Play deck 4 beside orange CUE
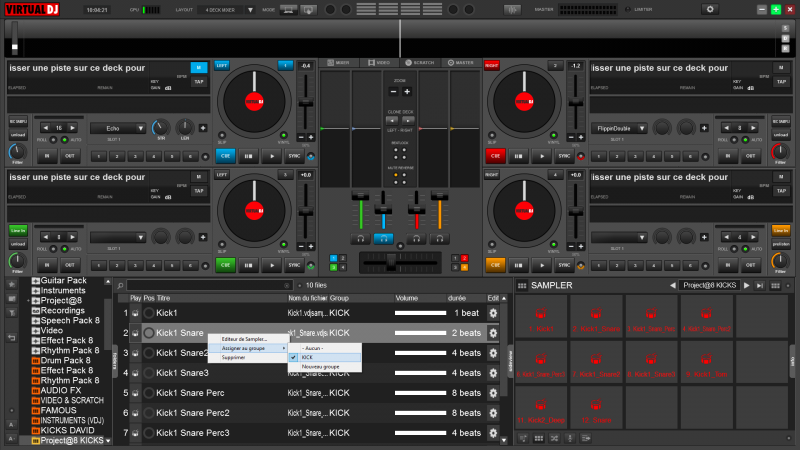 541,265
